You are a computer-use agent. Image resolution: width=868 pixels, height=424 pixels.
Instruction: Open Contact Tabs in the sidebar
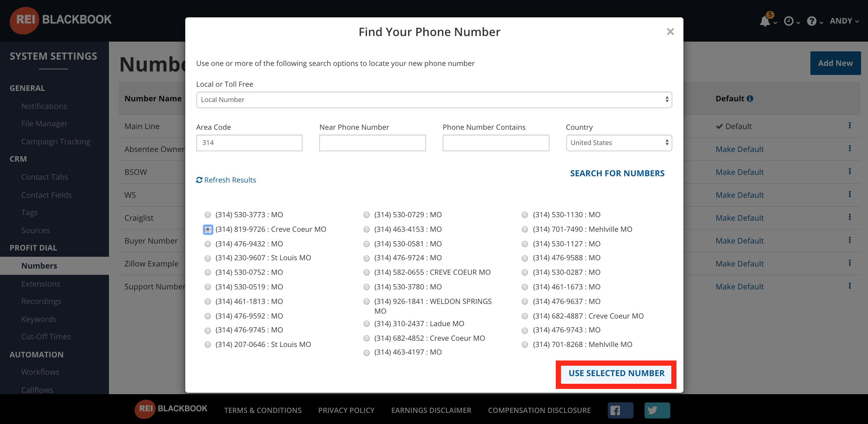44,177
